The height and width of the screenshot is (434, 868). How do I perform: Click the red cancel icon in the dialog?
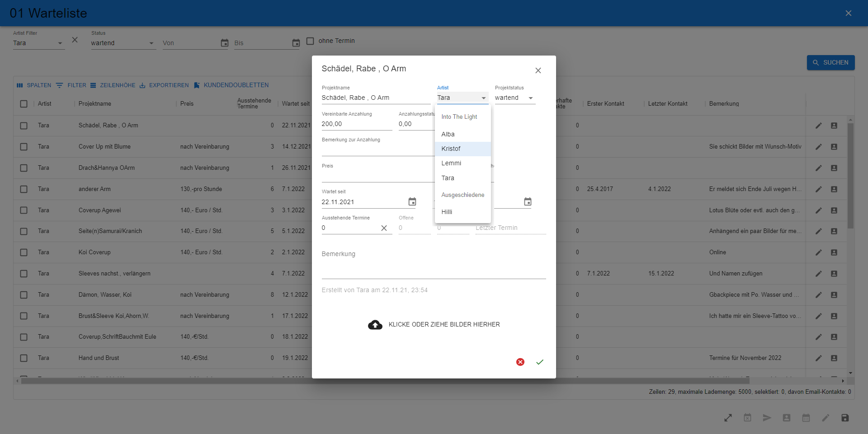click(520, 362)
